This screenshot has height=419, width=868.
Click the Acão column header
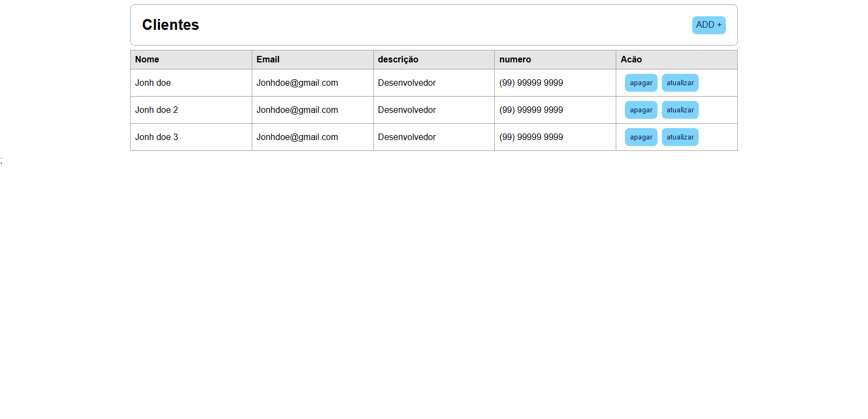[631, 60]
